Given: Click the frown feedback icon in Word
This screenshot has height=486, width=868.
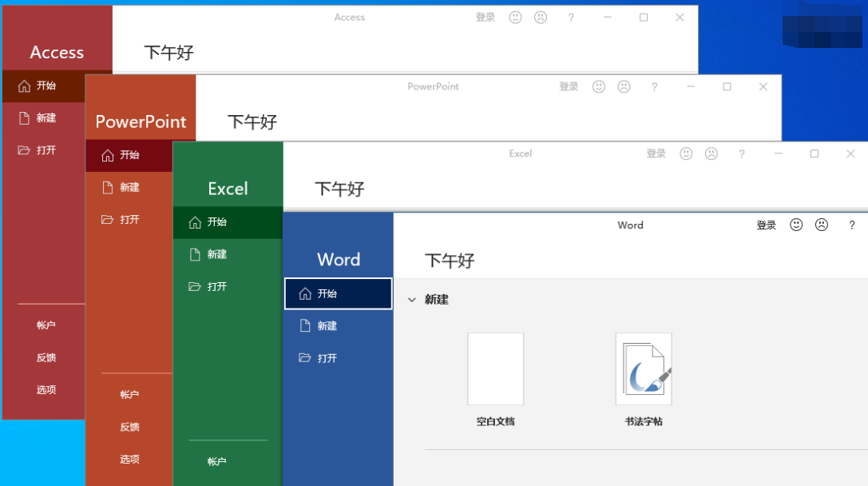Looking at the screenshot, I should 822,225.
